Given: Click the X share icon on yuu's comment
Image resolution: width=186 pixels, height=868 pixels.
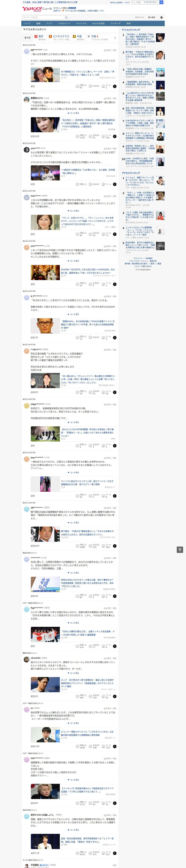Looking at the screenshot, I should click(x=115, y=184).
